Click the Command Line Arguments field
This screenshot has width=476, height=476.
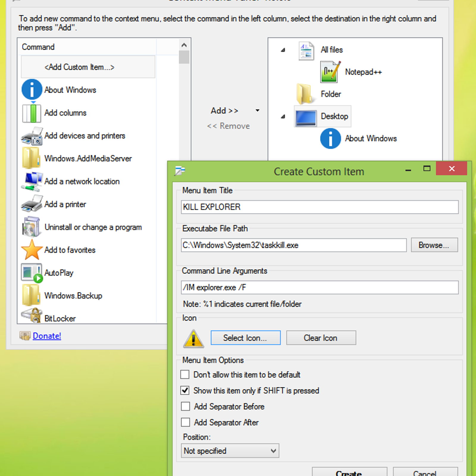coord(320,287)
